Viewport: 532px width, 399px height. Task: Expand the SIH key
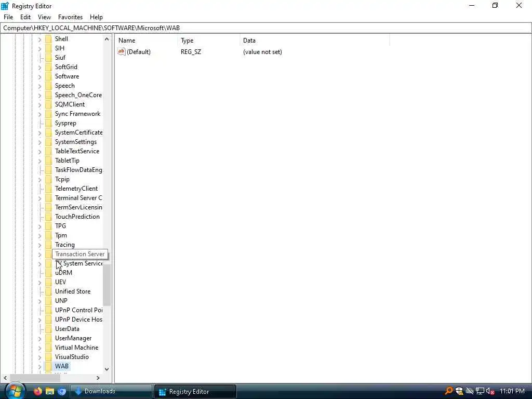[x=39, y=48]
